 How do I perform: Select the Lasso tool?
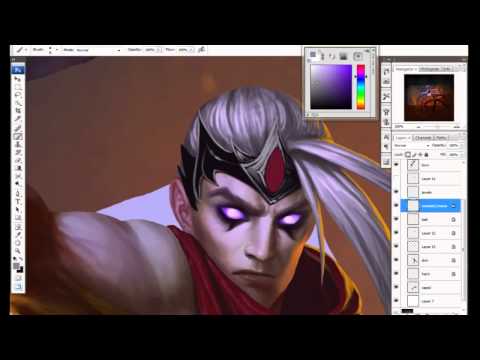pos(17,95)
